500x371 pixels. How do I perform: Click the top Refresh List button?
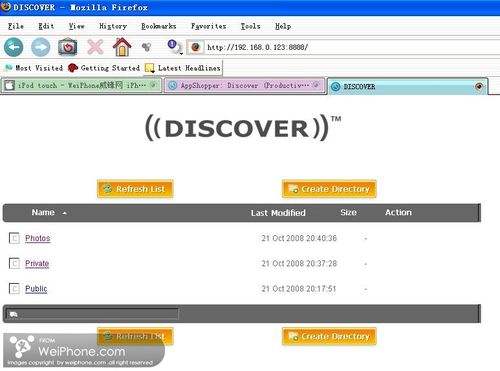(x=135, y=189)
